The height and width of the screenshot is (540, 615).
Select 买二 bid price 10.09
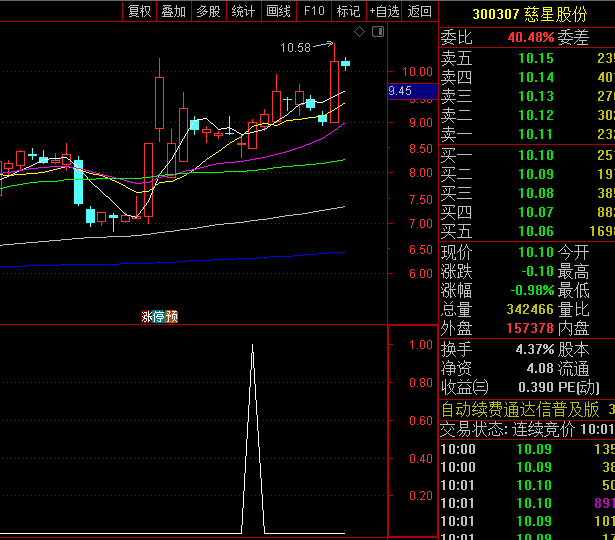[x=536, y=174]
